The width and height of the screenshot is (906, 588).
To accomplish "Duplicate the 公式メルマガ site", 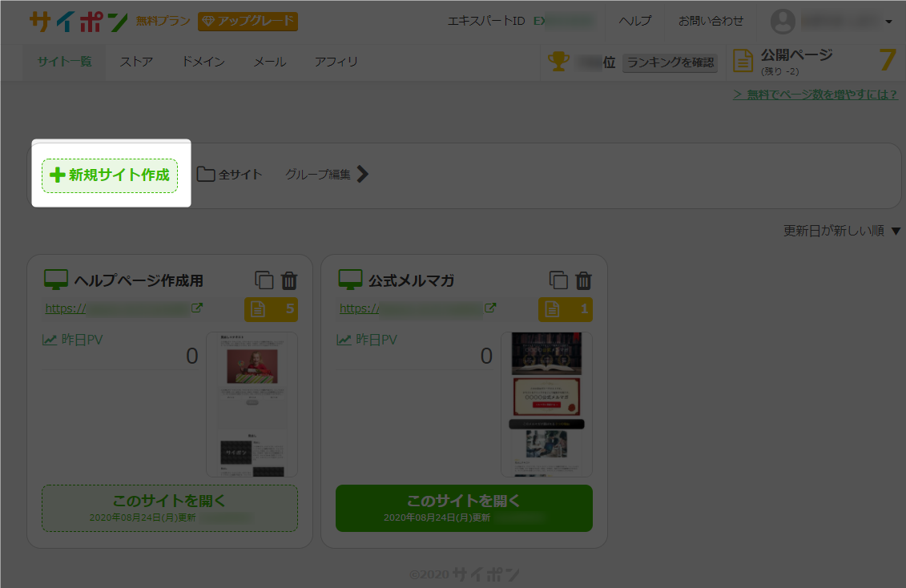I will click(x=558, y=280).
